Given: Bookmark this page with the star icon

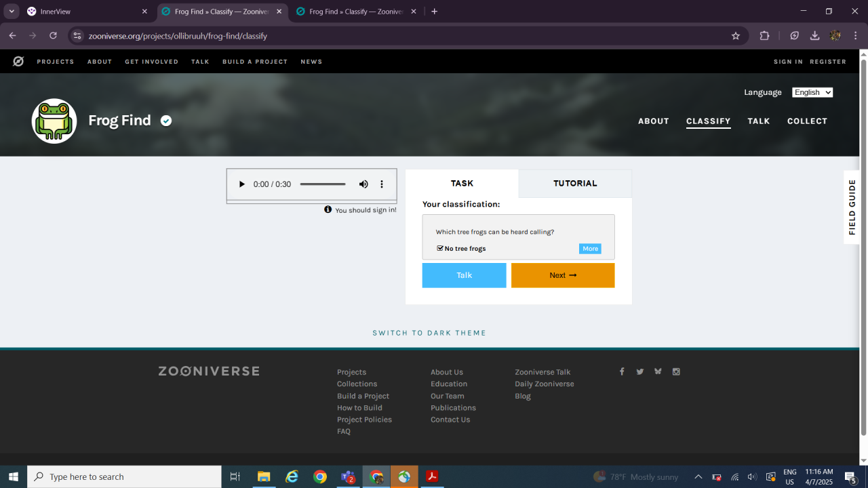Looking at the screenshot, I should click(x=736, y=36).
